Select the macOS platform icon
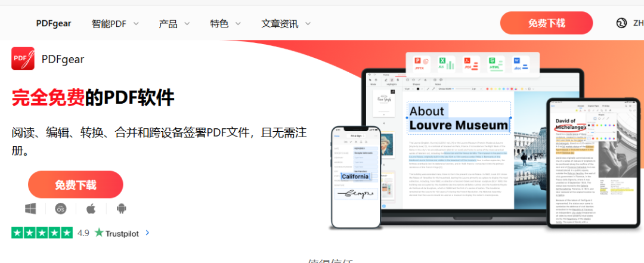644x263 pixels. click(60, 209)
